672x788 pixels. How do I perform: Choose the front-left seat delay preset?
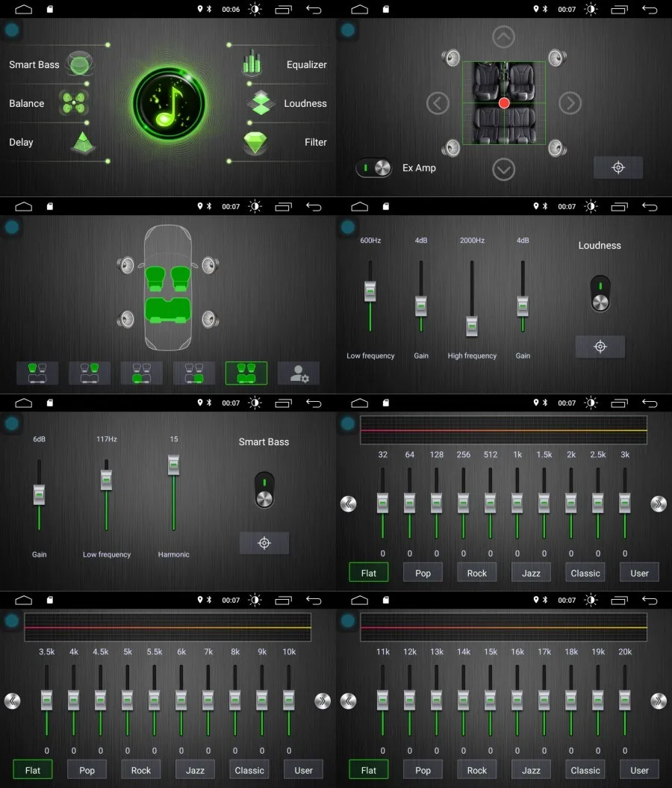coord(37,373)
